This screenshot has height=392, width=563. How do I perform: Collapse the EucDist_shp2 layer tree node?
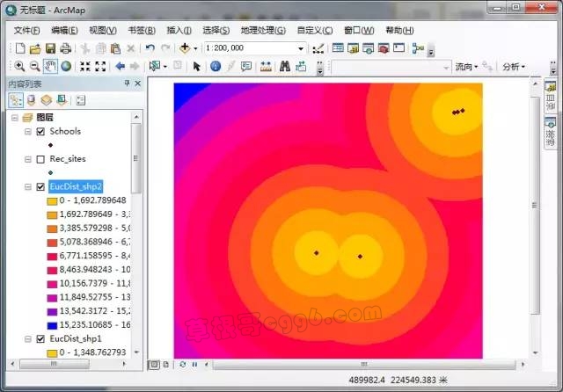[x=28, y=187]
